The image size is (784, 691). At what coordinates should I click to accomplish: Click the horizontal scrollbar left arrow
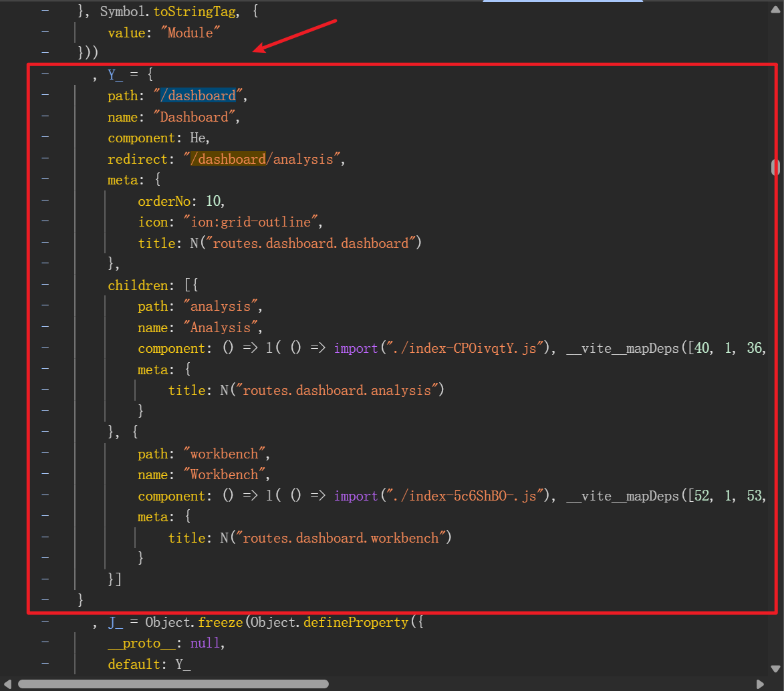[x=7, y=684]
